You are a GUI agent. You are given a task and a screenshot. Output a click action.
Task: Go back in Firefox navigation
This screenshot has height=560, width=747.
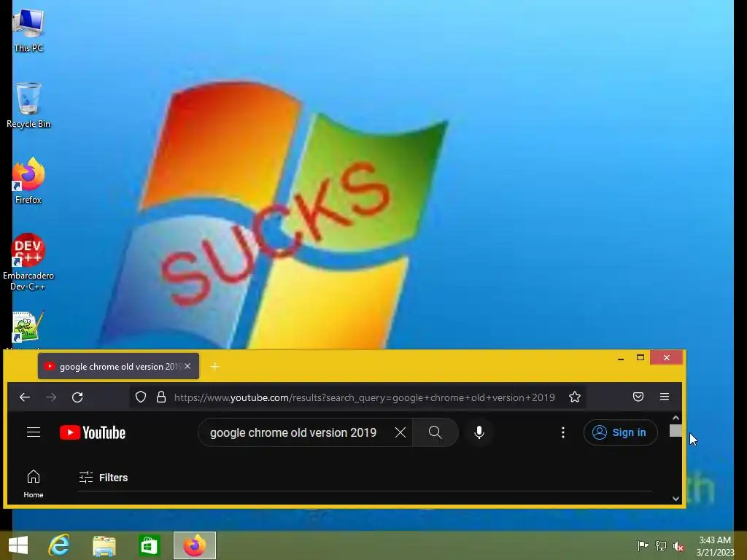[25, 397]
